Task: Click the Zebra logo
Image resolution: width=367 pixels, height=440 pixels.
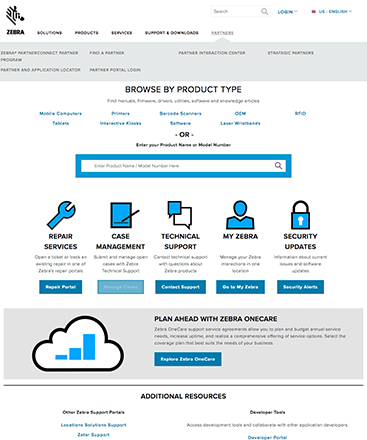Action: coord(15,20)
